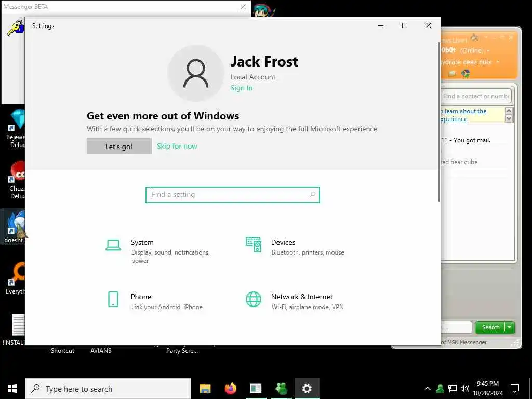Open the Devices settings category
This screenshot has width=532, height=399.
295,246
